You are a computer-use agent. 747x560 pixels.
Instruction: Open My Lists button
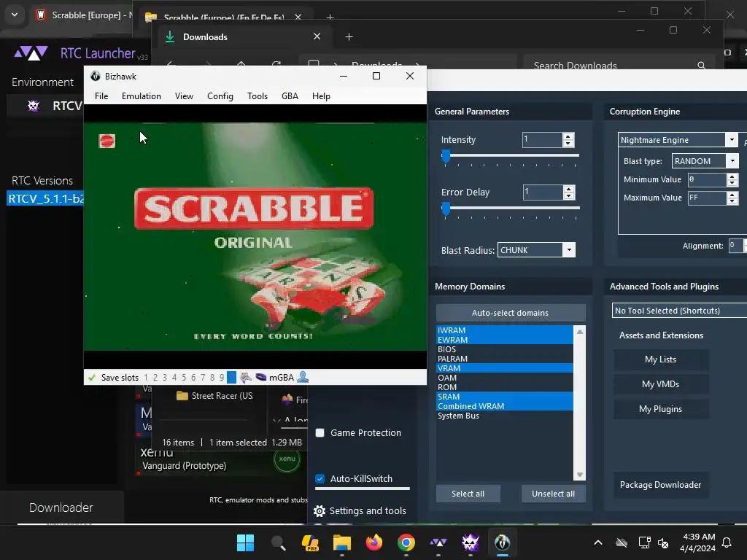tap(661, 359)
